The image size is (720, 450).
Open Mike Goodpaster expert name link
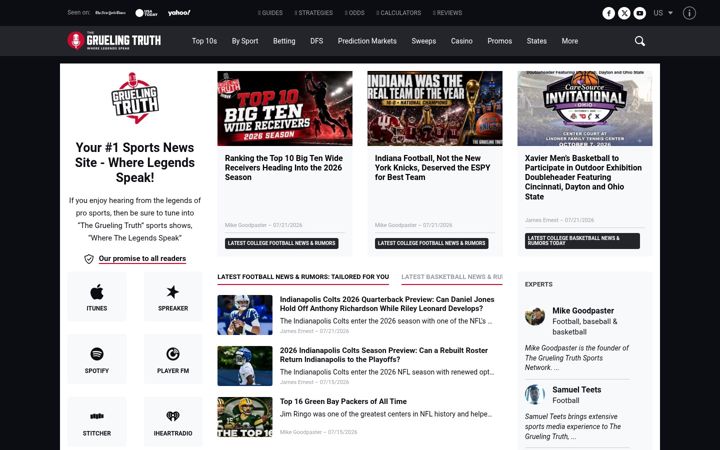point(583,311)
